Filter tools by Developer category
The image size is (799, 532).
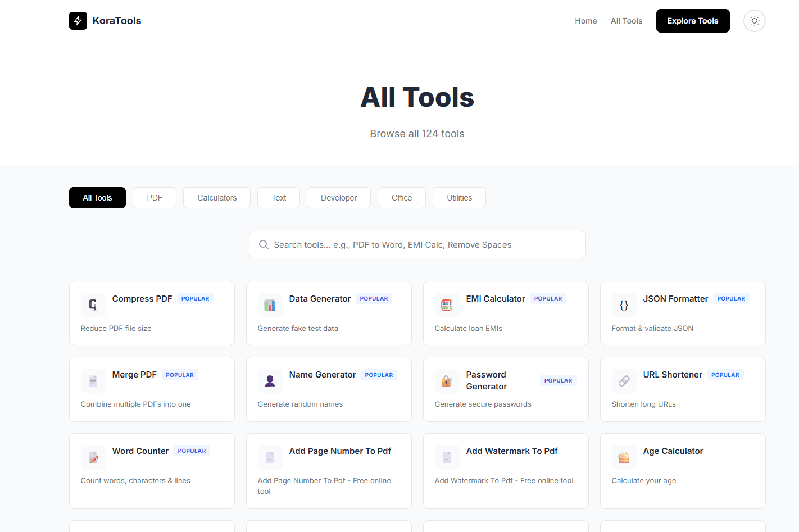pyautogui.click(x=338, y=197)
